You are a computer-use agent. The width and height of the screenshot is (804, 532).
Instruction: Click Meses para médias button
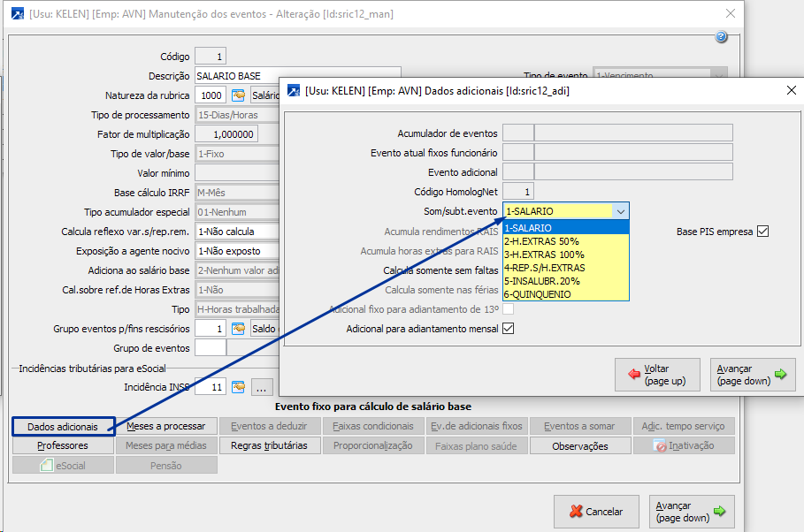point(166,445)
